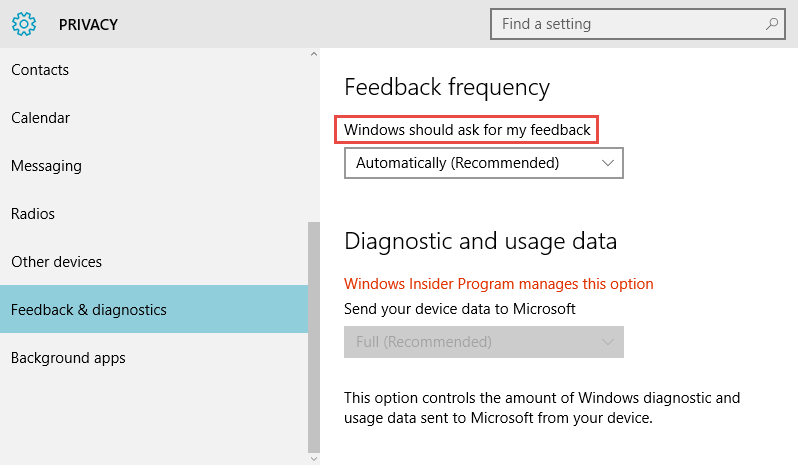Click the sidebar scroll up arrow
The width and height of the screenshot is (798, 465).
tap(314, 54)
